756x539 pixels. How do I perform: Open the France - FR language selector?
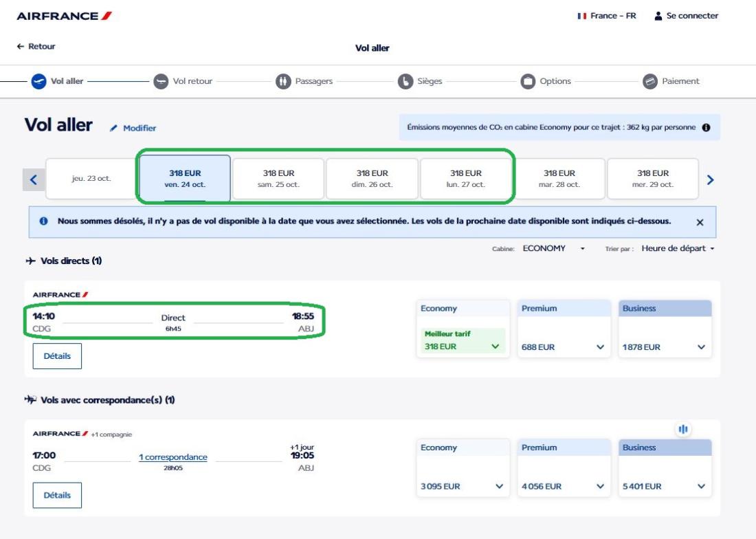pos(606,16)
